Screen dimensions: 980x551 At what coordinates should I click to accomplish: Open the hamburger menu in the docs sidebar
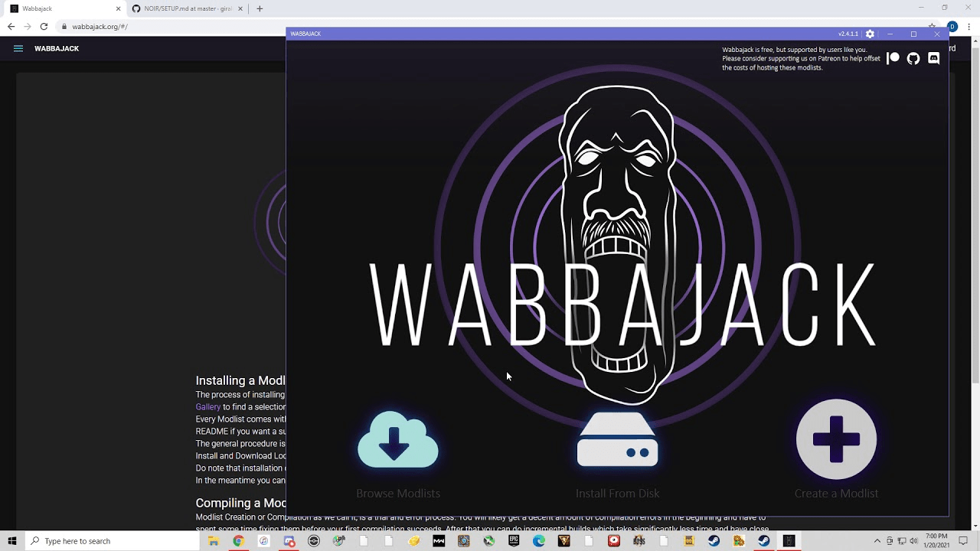(18, 48)
